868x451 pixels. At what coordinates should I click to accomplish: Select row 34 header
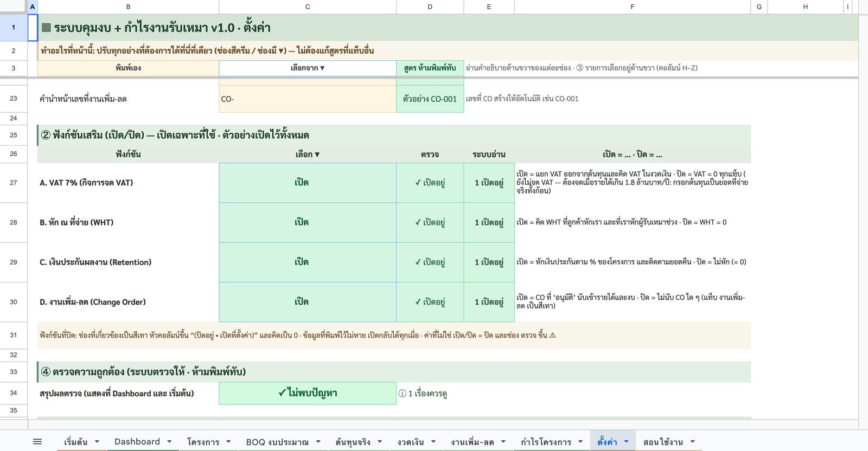[x=14, y=393]
